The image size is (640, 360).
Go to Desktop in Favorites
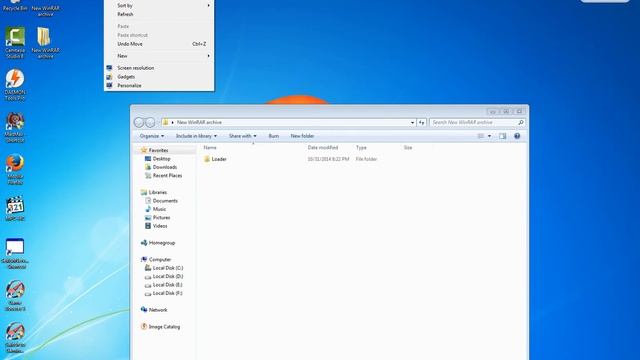pyautogui.click(x=158, y=159)
